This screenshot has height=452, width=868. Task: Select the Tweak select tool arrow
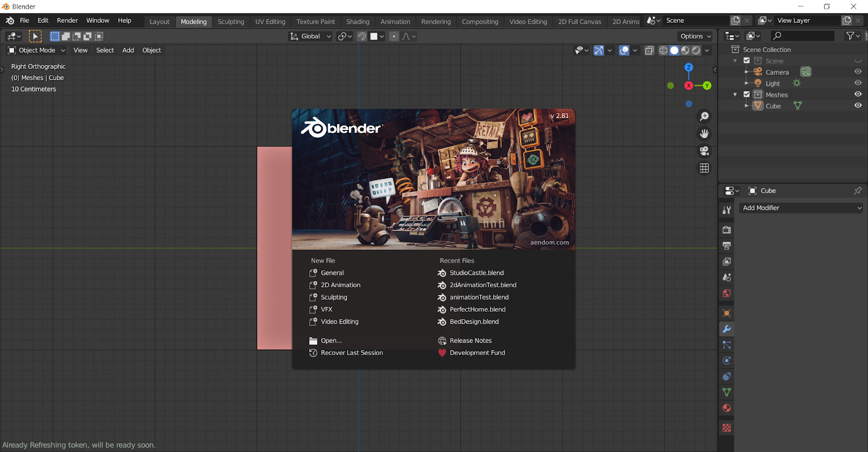(35, 36)
